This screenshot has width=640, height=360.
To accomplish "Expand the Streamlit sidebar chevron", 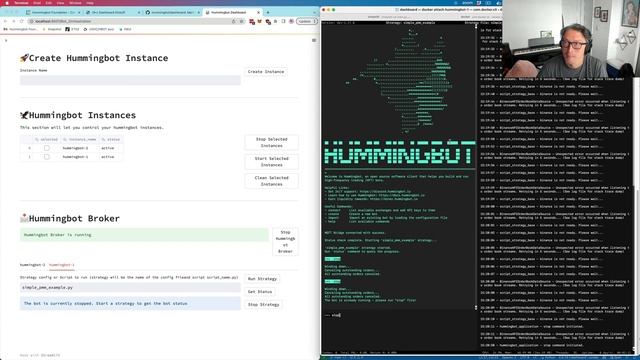I will [x=6, y=40].
